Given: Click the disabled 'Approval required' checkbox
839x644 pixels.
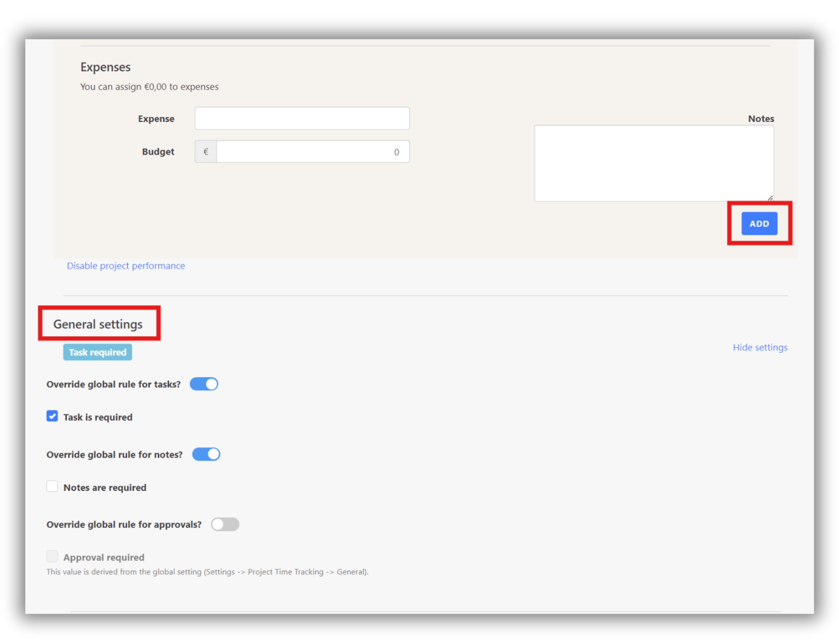Looking at the screenshot, I should coord(52,556).
